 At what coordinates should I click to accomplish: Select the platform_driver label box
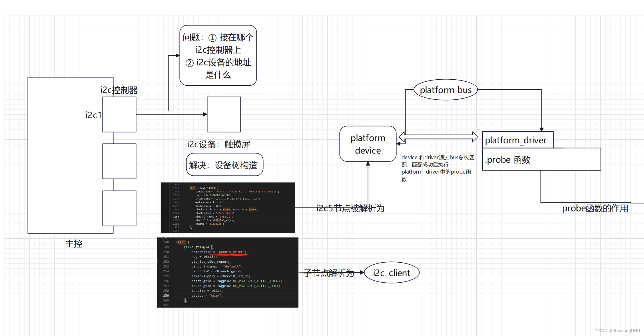point(518,140)
